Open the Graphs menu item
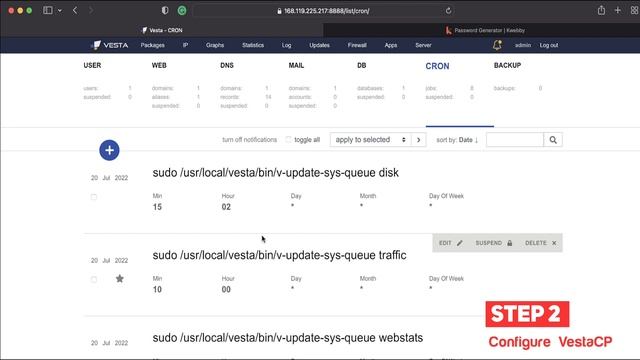640x360 pixels. point(215,45)
